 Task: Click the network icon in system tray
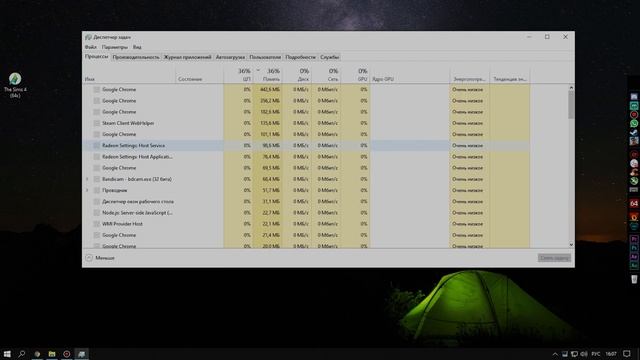pyautogui.click(x=574, y=354)
